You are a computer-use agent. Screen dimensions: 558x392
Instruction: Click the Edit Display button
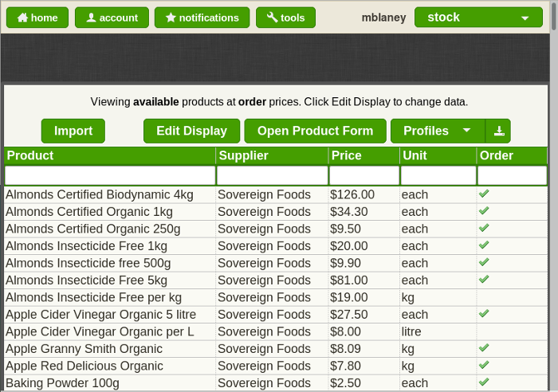192,131
